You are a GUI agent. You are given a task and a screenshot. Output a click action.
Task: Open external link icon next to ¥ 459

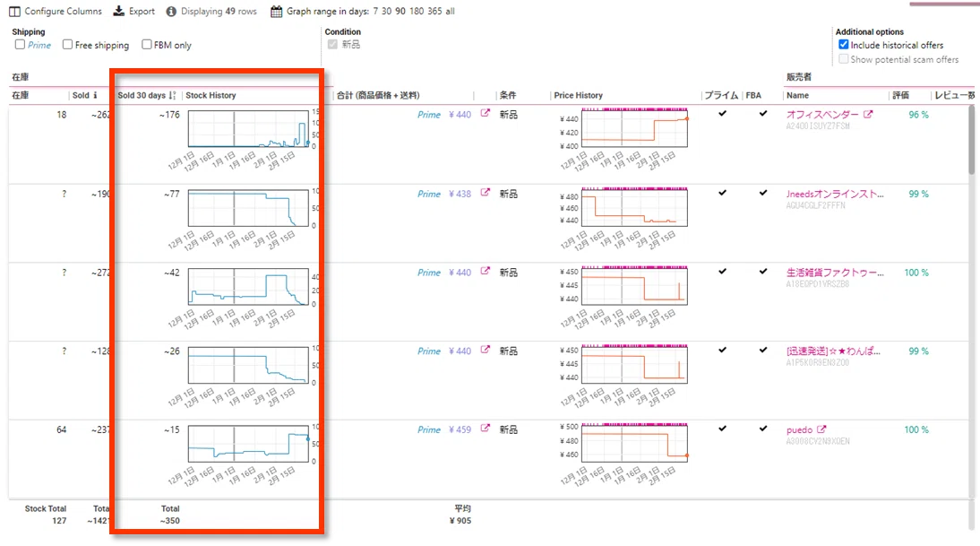tap(485, 429)
